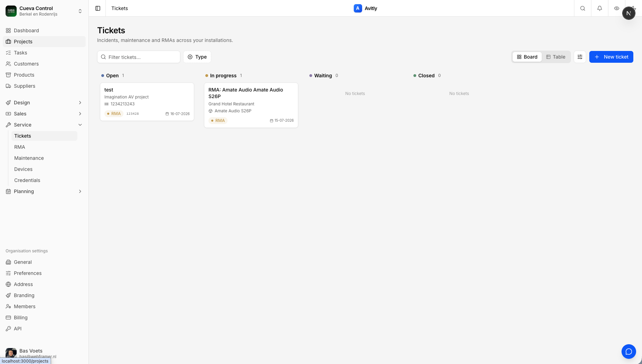Expand the Sales section
Viewport: 642px width, 364px height.
pyautogui.click(x=44, y=114)
